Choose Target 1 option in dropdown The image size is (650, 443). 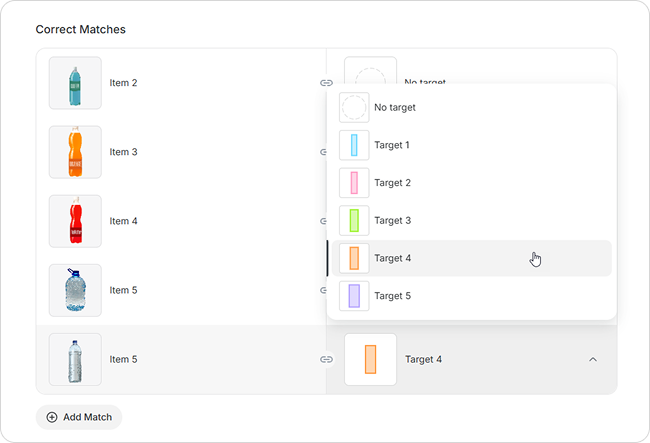(x=392, y=145)
